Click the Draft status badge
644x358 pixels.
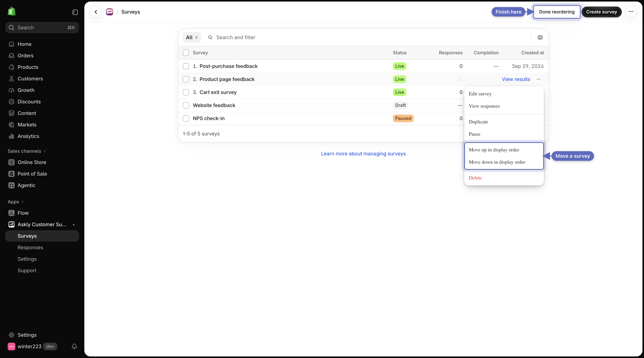click(x=400, y=105)
